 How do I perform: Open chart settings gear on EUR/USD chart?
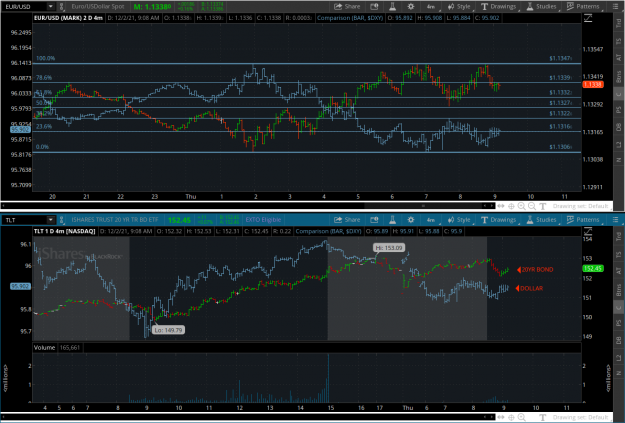[x=411, y=6]
